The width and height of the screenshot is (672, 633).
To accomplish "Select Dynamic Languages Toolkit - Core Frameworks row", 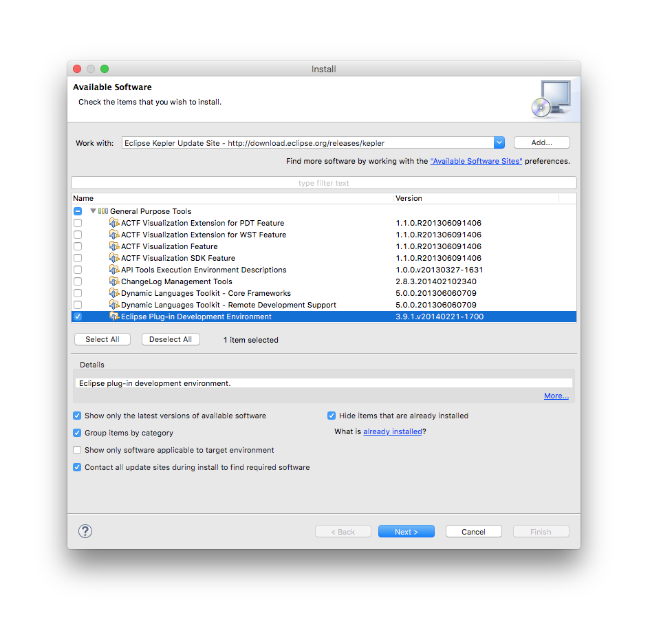I will pyautogui.click(x=324, y=293).
